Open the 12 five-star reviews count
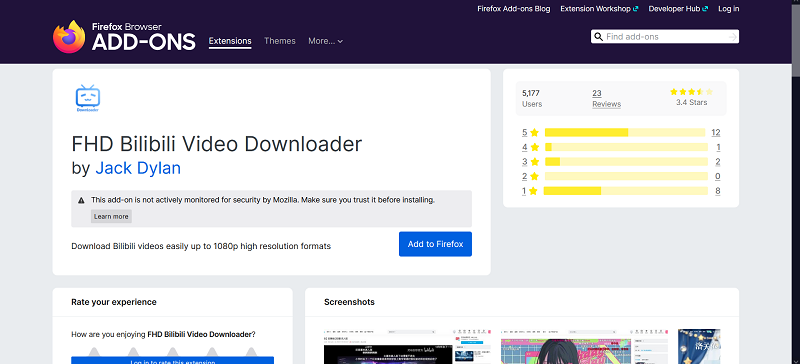Screen dimensions: 800x364 tap(715, 133)
